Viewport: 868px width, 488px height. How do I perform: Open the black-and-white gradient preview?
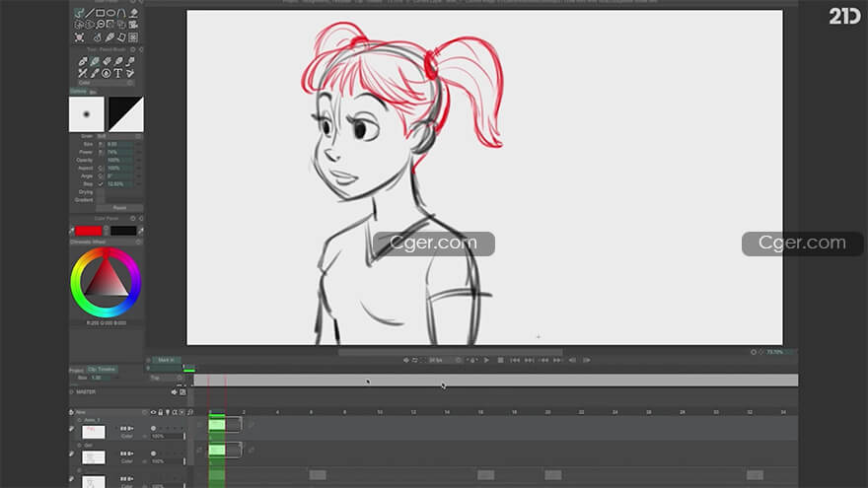pos(125,114)
